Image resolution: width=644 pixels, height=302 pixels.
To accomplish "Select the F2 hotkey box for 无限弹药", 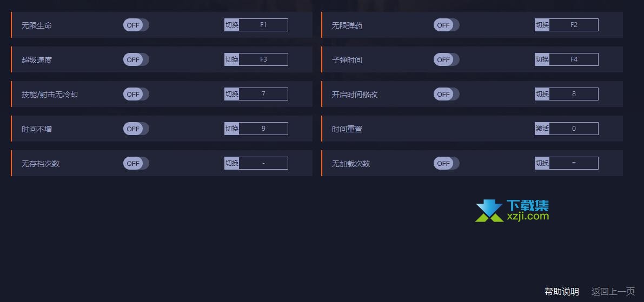I will 574,25.
